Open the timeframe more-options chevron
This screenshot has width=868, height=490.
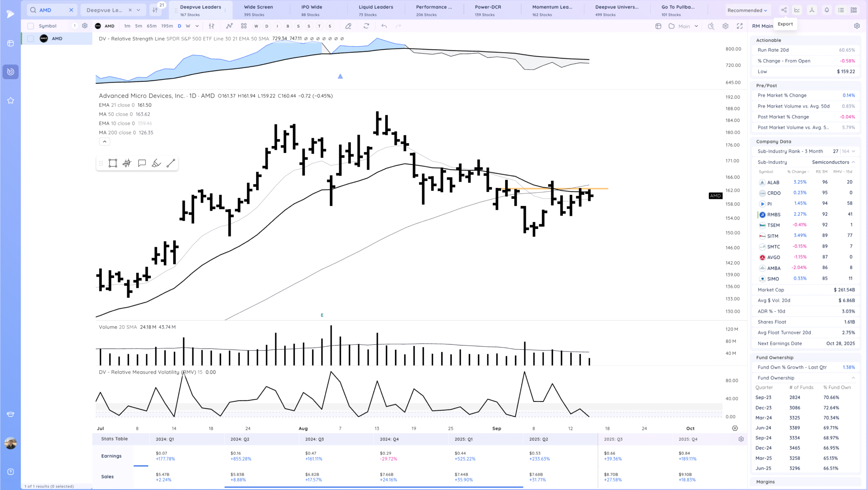click(197, 26)
